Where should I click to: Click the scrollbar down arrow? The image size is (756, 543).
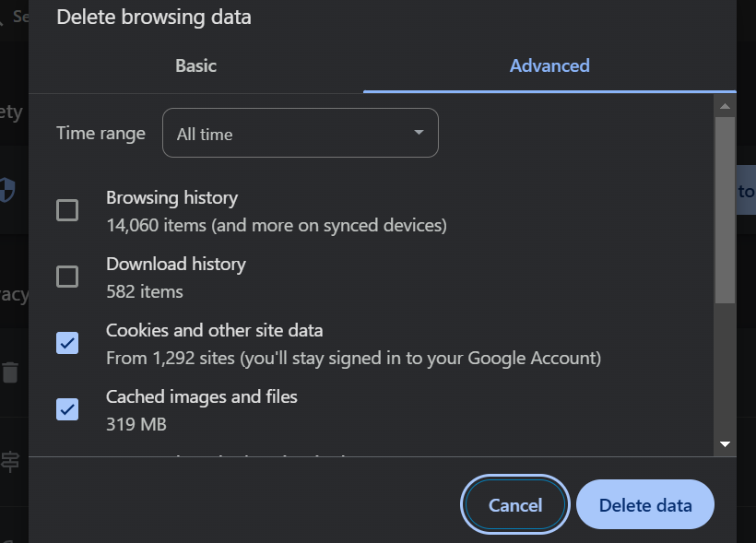point(725,444)
